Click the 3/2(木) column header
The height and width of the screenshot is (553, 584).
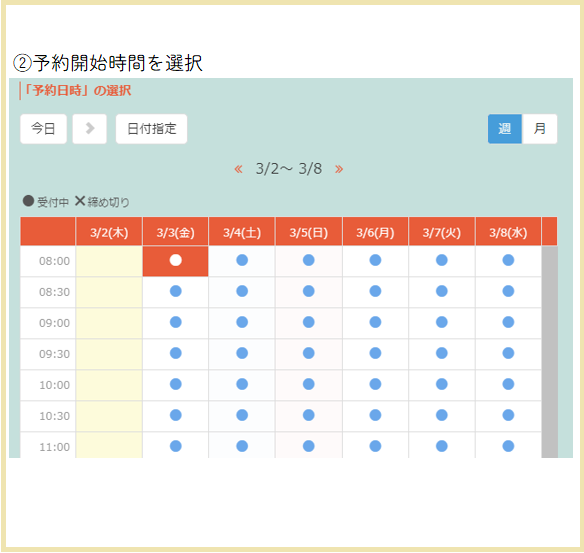point(109,232)
